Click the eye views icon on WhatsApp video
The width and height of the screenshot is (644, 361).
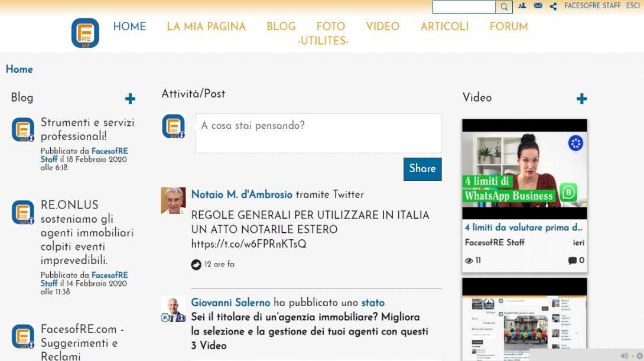469,261
